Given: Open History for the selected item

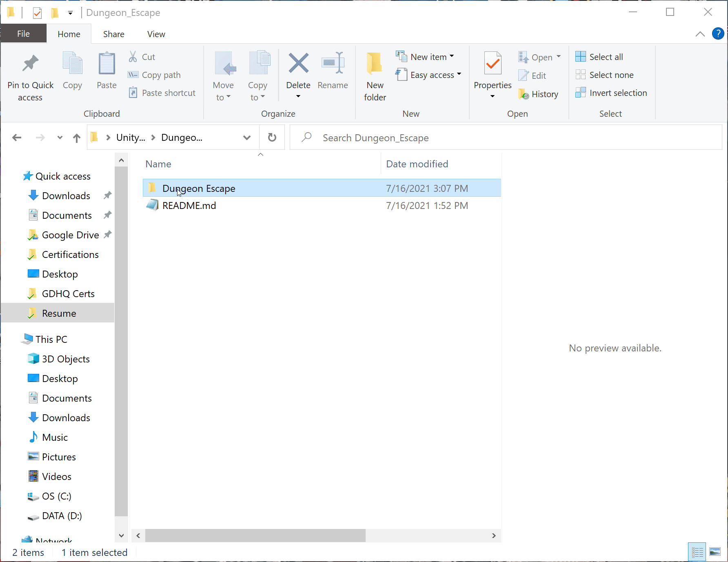Looking at the screenshot, I should pyautogui.click(x=539, y=94).
